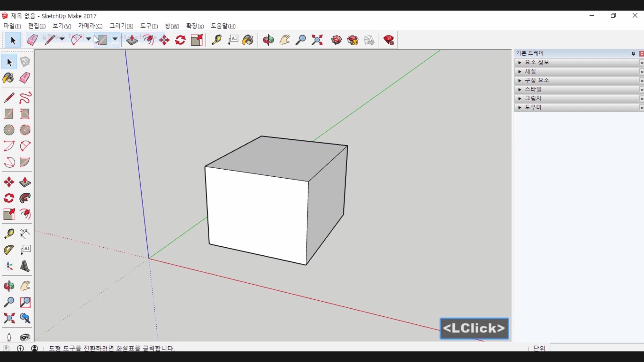Select the Circle tool in left toolbar
The width and height of the screenshot is (644, 362).
(x=9, y=130)
